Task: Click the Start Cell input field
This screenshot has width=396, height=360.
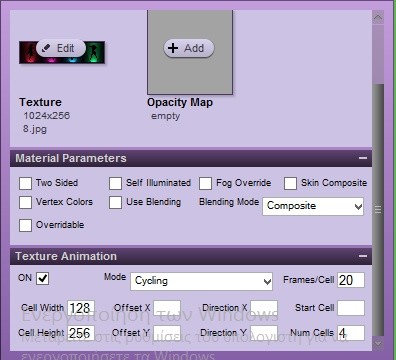Action: point(351,308)
